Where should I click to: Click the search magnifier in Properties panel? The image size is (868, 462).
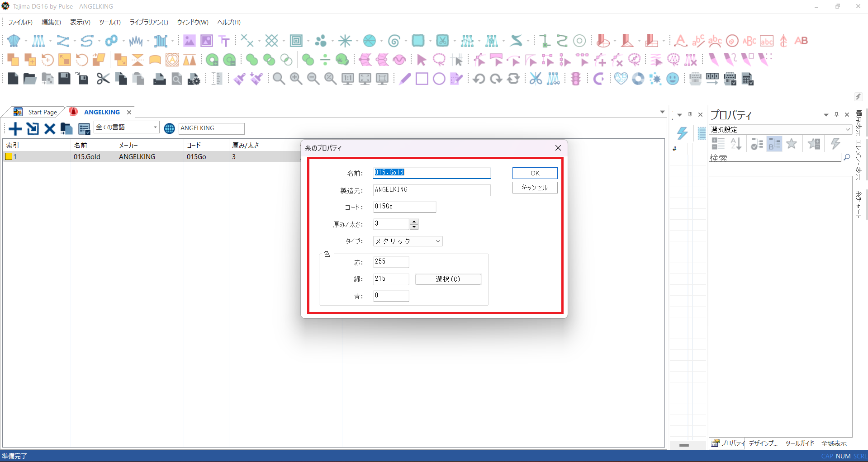pyautogui.click(x=847, y=157)
